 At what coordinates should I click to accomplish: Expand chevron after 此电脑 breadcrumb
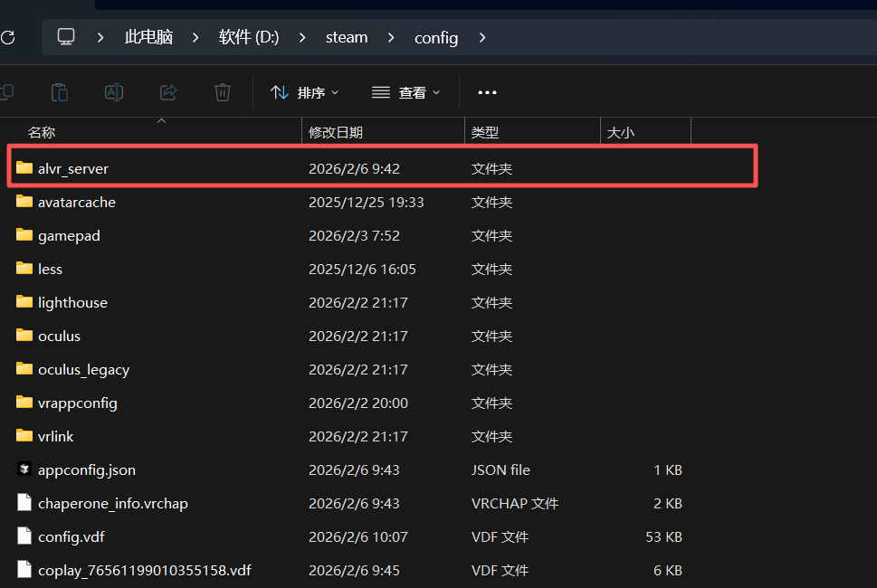coord(195,37)
